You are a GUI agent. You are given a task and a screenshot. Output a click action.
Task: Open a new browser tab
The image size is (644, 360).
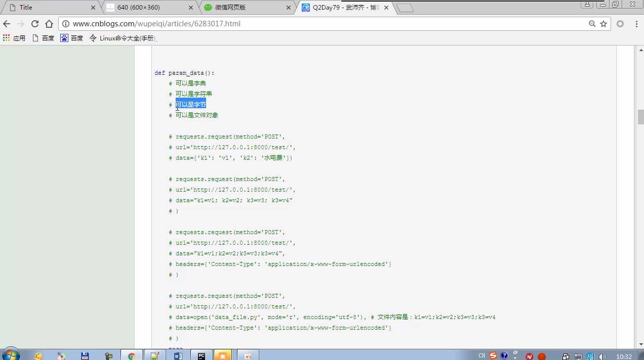pyautogui.click(x=405, y=8)
